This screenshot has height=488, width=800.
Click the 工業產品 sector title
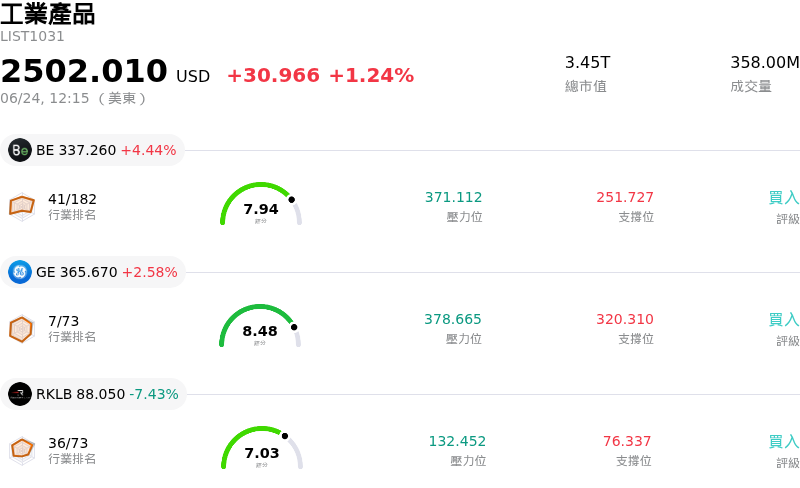click(47, 14)
